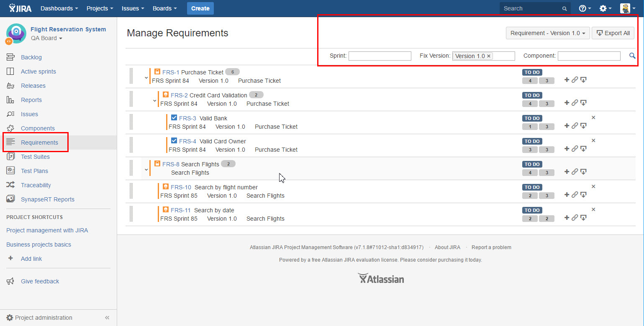Click the Traceability shuffle icon
The height and width of the screenshot is (326, 644).
(11, 185)
